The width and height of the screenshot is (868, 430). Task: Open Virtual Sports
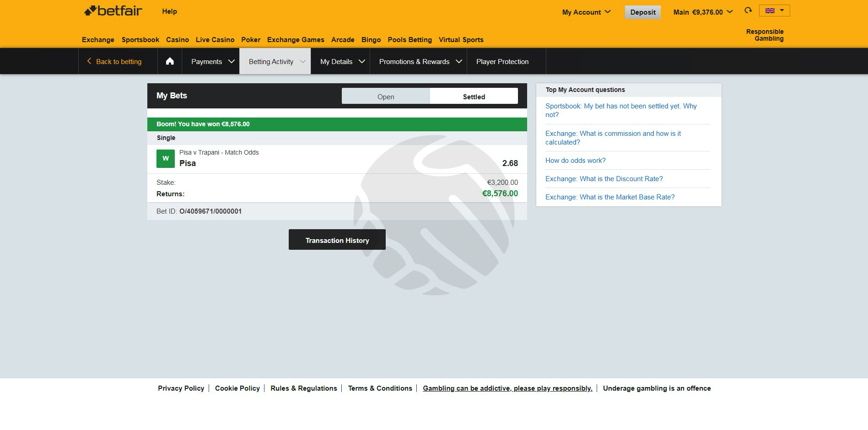point(461,40)
